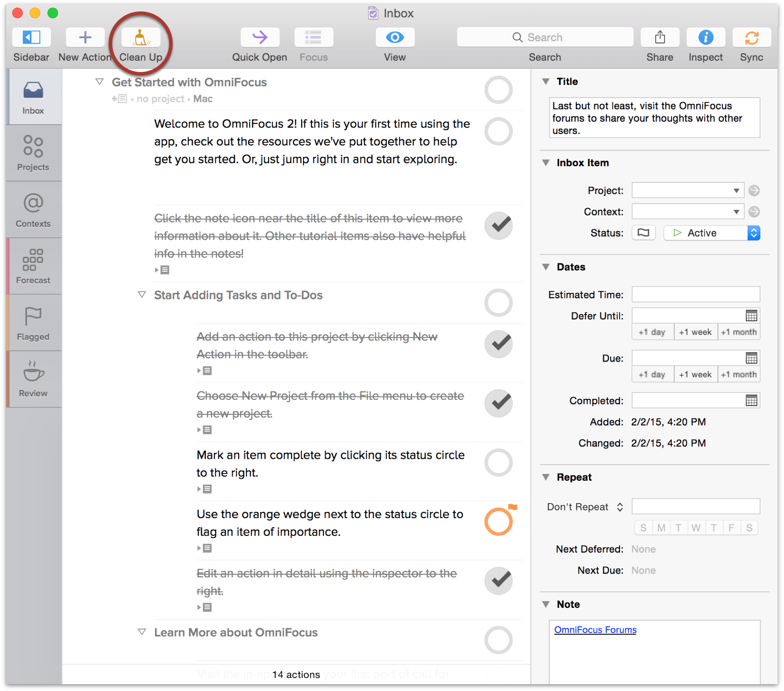Toggle the Sidebar toolbar button

click(x=31, y=37)
